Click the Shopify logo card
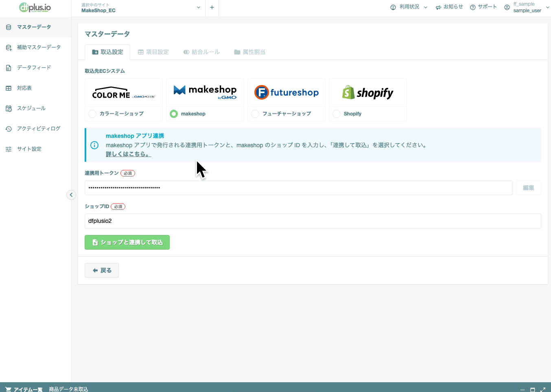Image resolution: width=551 pixels, height=392 pixels. click(368, 93)
